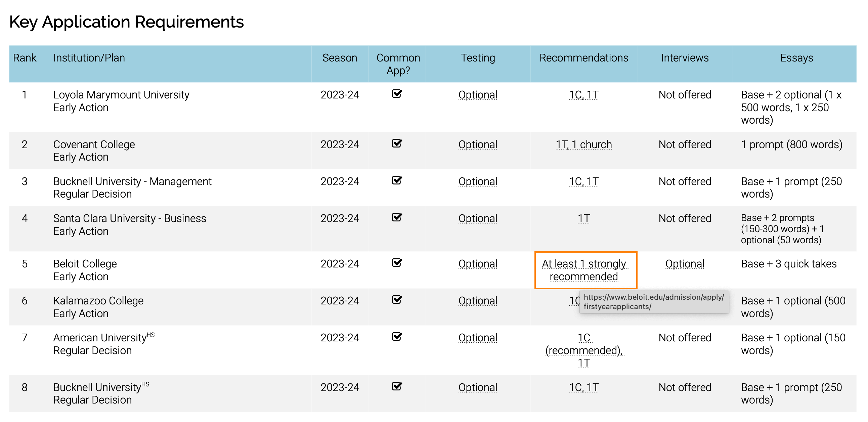
Task: Select 'American University' institution name
Action: tap(100, 338)
